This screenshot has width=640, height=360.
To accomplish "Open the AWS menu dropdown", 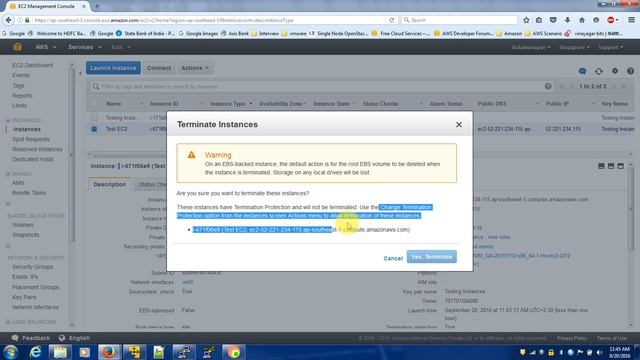I will [45, 47].
